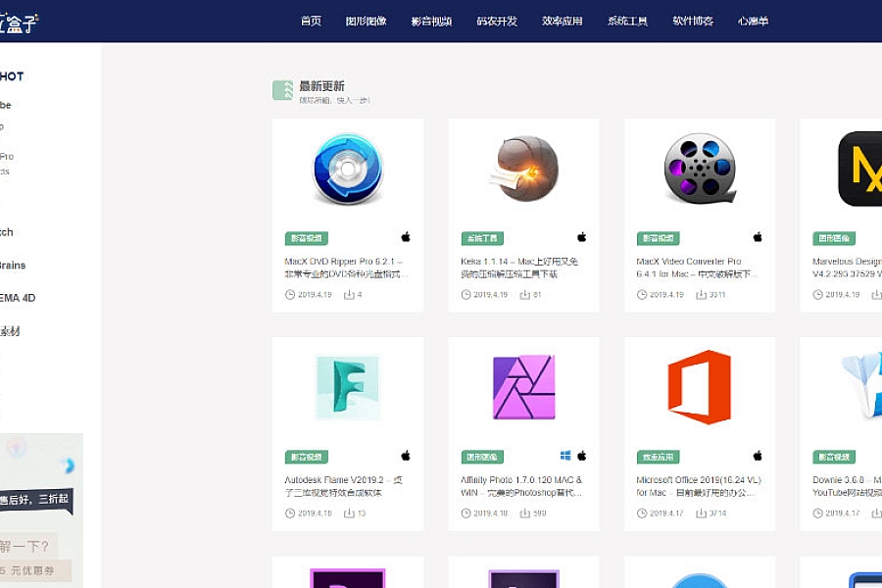Click the 影音视频 tag on MacX DVD Ripper card
The width and height of the screenshot is (882, 588).
[x=307, y=238]
